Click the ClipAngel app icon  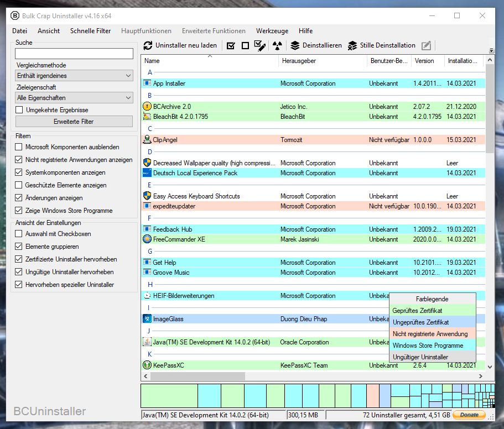pyautogui.click(x=147, y=140)
